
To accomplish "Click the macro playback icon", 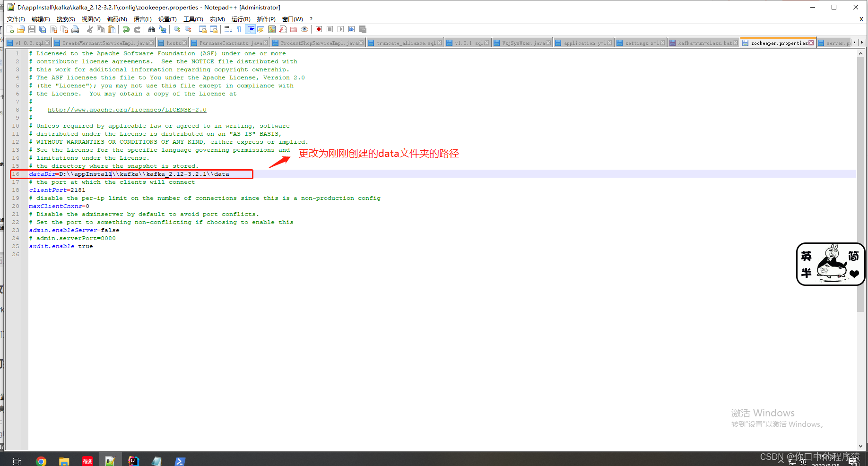I will (341, 29).
